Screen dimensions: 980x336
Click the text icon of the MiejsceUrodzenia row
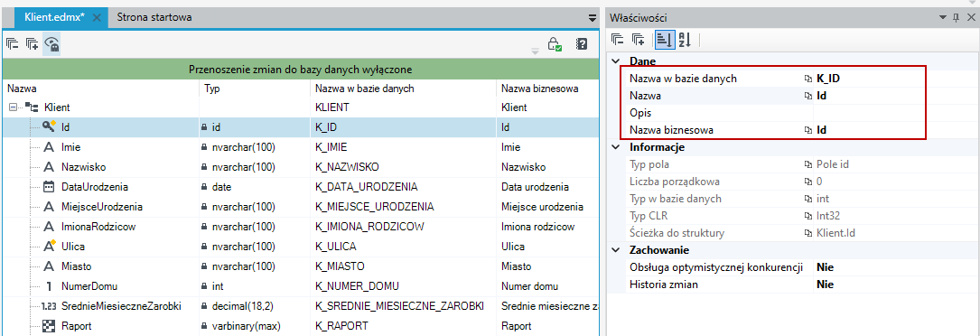49,207
